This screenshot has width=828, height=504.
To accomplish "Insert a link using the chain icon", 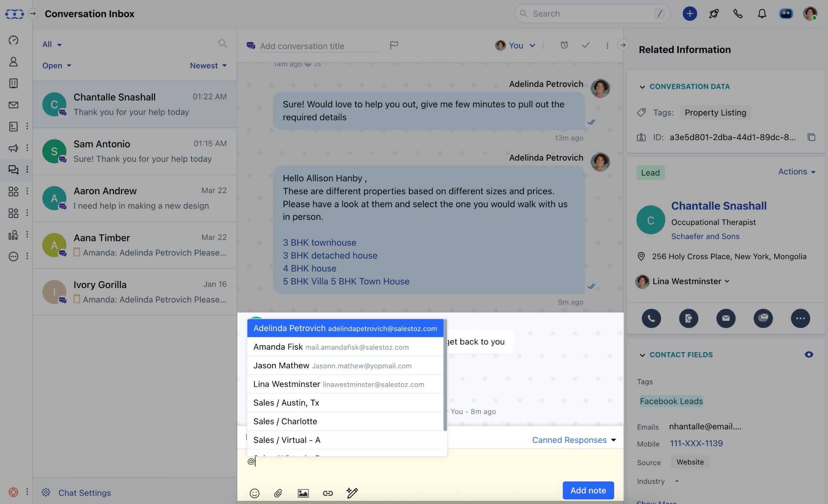I will pos(328,493).
